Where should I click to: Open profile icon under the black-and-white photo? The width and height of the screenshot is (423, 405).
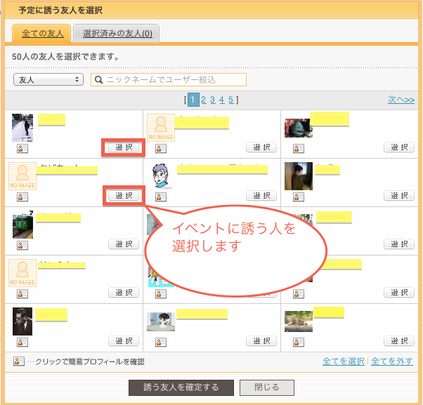[x=22, y=342]
